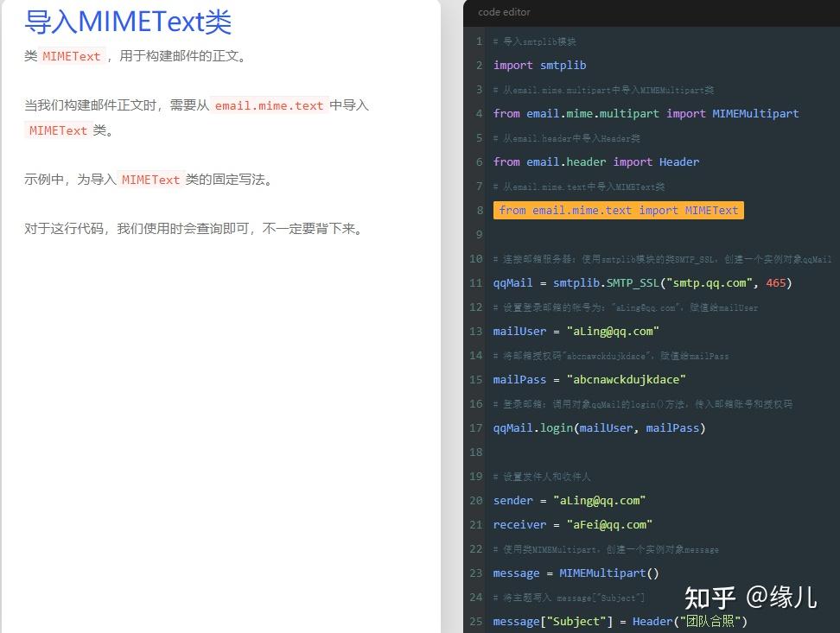
Task: Click the email.mime.text inline code snippet
Action: click(270, 105)
